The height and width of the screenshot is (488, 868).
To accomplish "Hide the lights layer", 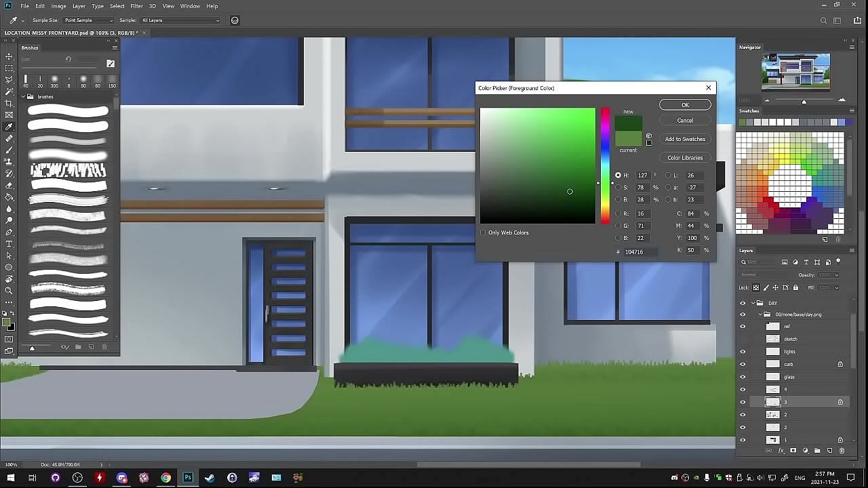I will (x=743, y=352).
